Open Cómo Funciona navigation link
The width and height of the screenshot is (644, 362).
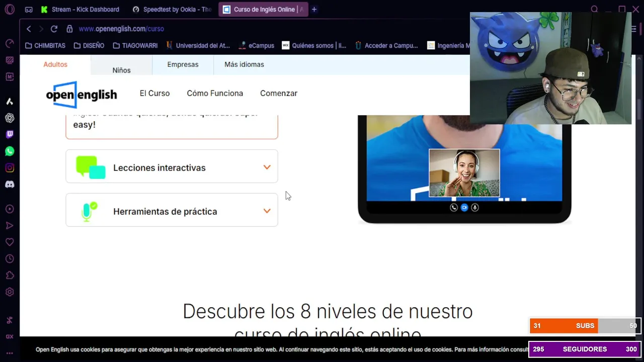point(215,94)
